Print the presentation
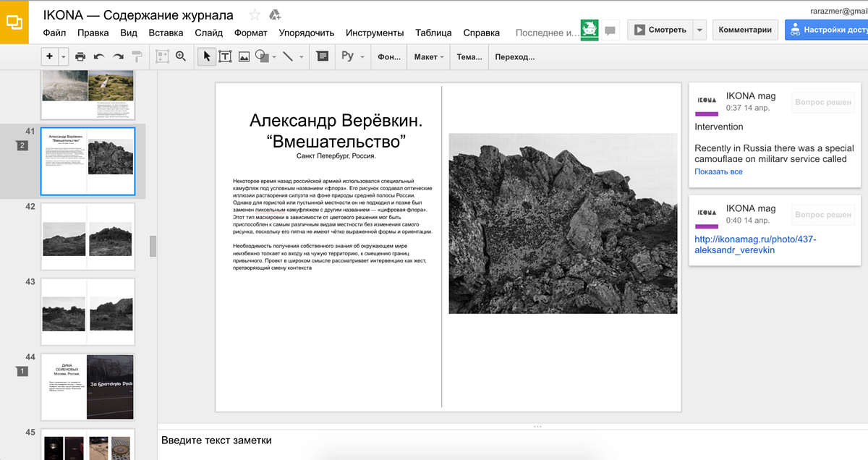 coord(80,56)
